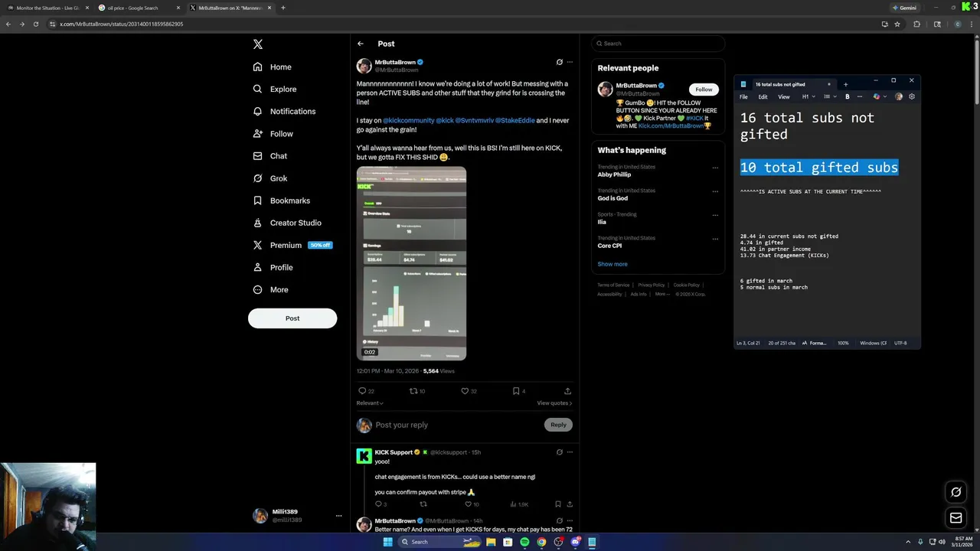
Task: Click 'Show more' in What's happening
Action: click(612, 264)
